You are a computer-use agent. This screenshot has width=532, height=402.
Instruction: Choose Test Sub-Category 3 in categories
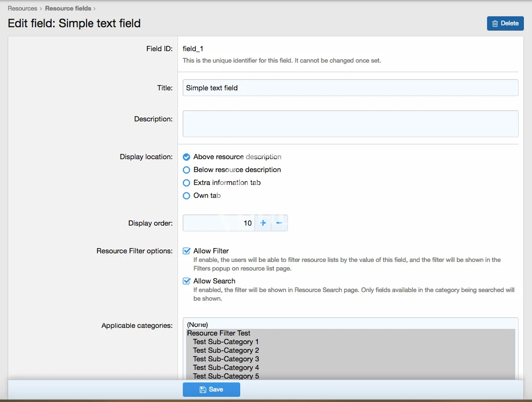click(226, 359)
